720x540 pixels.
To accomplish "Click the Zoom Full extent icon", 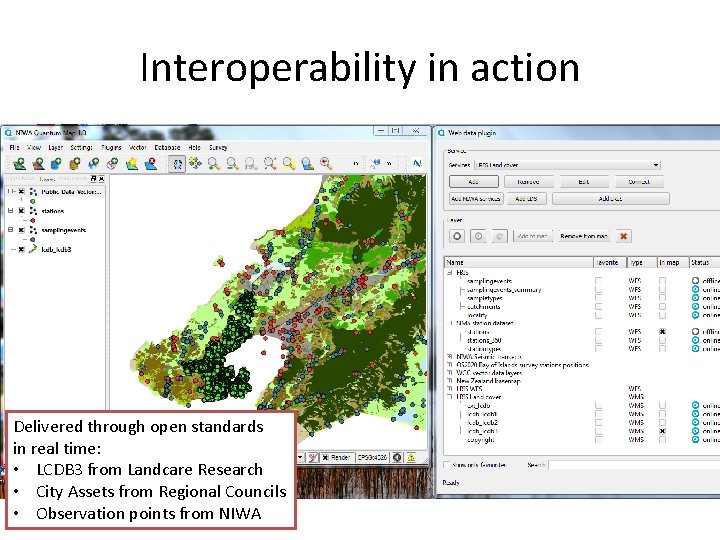I will pyautogui.click(x=270, y=163).
